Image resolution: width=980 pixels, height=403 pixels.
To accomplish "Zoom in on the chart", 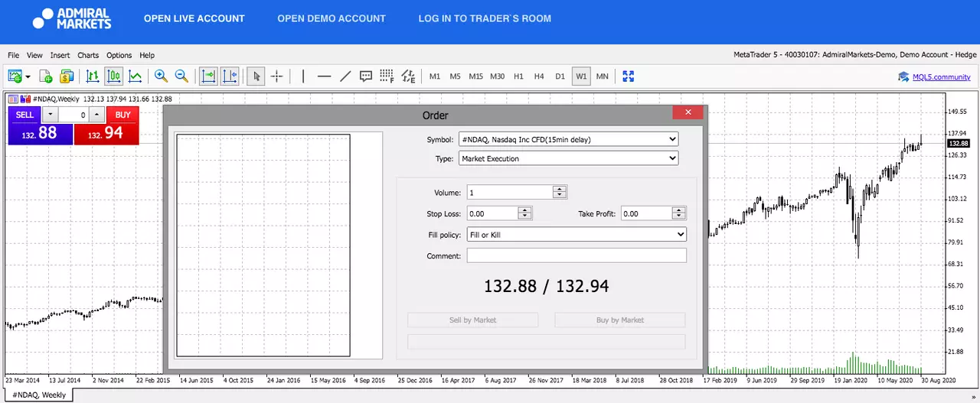I will point(161,76).
